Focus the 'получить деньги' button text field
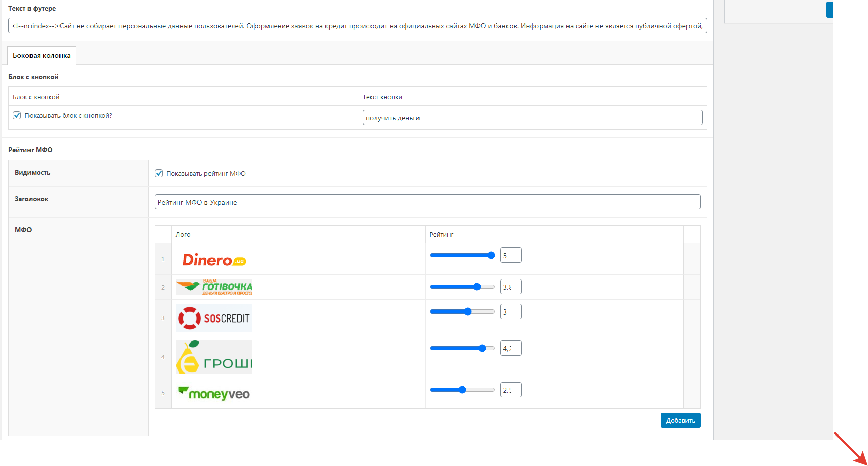Screen dimensions: 868x466 [532, 118]
